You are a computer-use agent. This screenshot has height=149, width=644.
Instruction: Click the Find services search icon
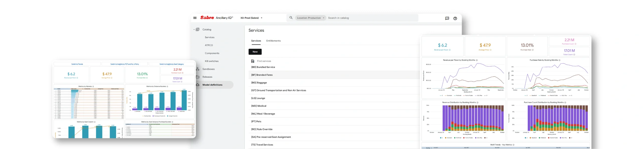coord(253,61)
